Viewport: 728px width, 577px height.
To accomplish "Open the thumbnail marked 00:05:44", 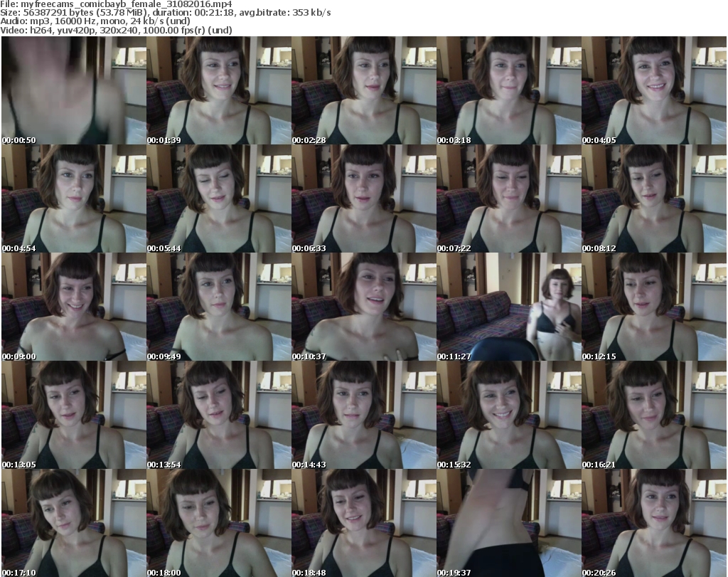I will (219, 198).
